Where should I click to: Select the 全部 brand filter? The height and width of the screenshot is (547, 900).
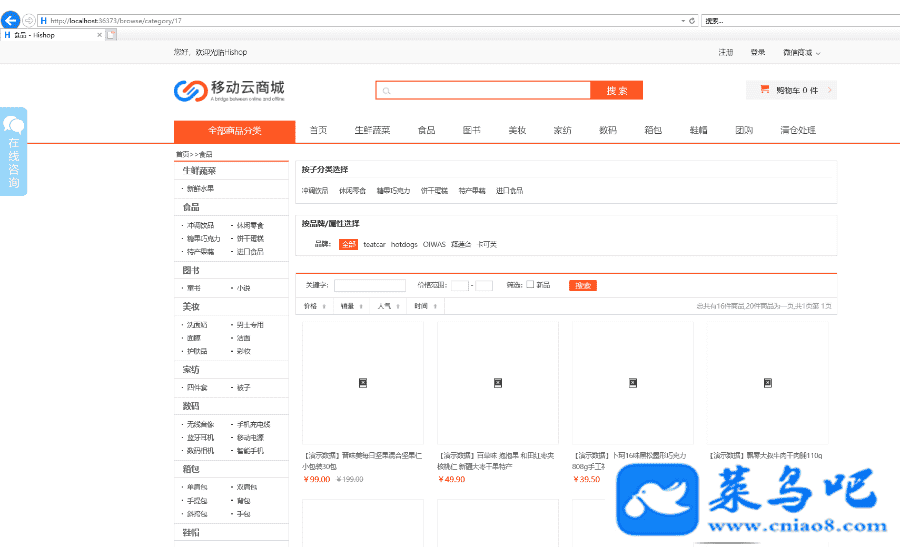coord(348,244)
